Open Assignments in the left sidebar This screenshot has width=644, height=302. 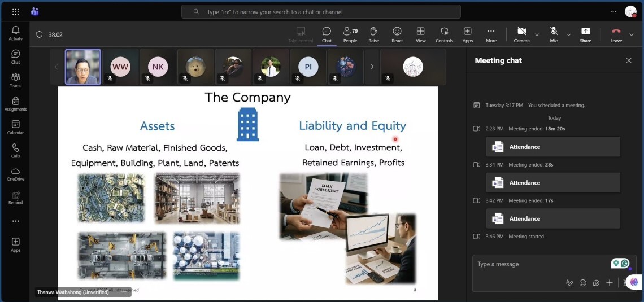[x=15, y=104]
